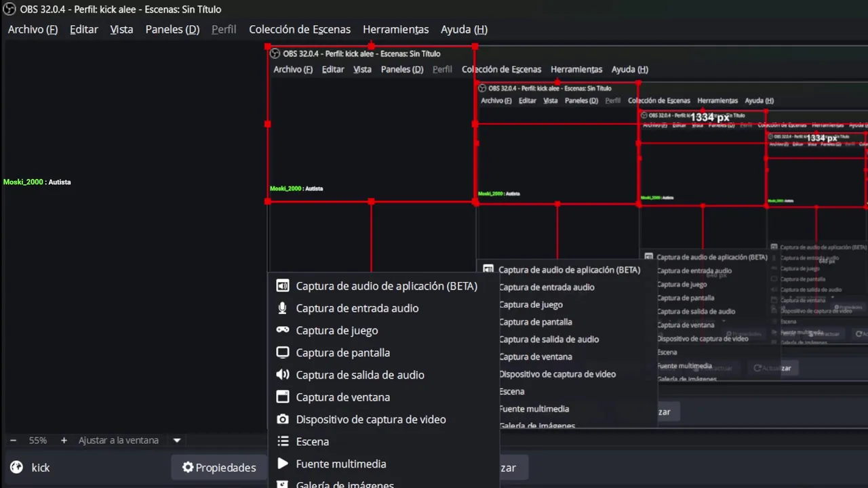Image resolution: width=868 pixels, height=488 pixels.
Task: Open the Ayuda (H) menu in the main menu bar
Action: (x=464, y=30)
